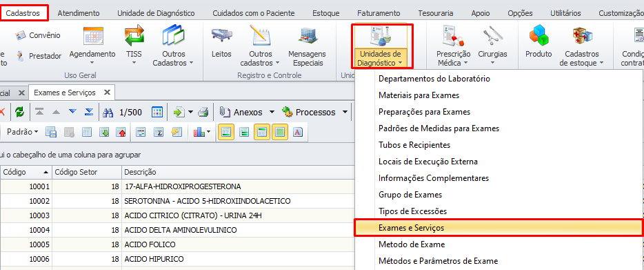This screenshot has height=270, width=644.
Task: Open the Faturamento tab
Action: [379, 13]
